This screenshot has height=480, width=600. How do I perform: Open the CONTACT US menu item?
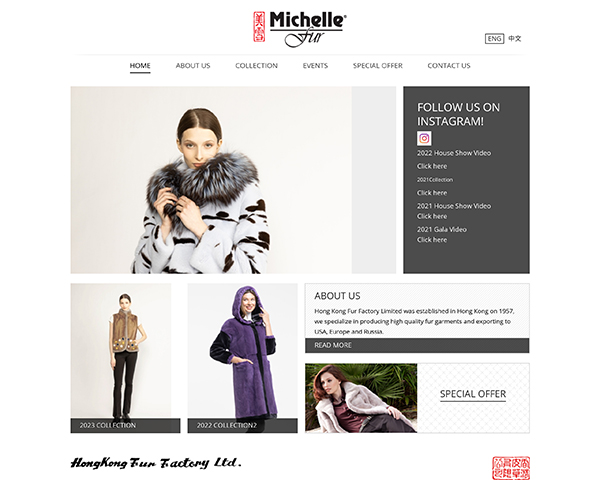[x=449, y=66]
